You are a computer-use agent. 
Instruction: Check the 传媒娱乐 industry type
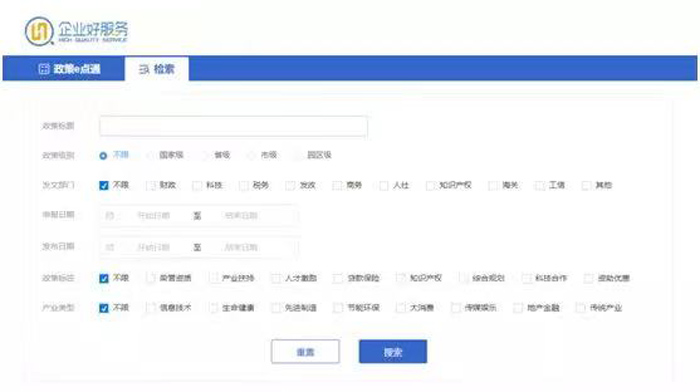click(456, 308)
